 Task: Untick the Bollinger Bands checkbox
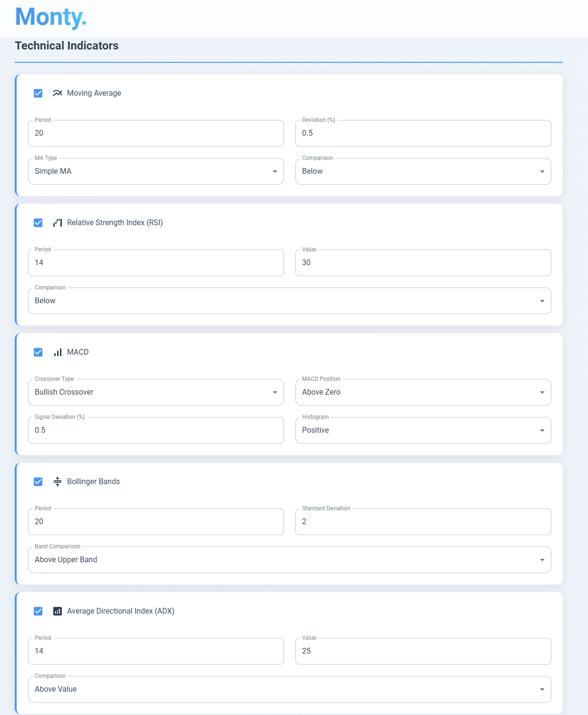tap(38, 482)
